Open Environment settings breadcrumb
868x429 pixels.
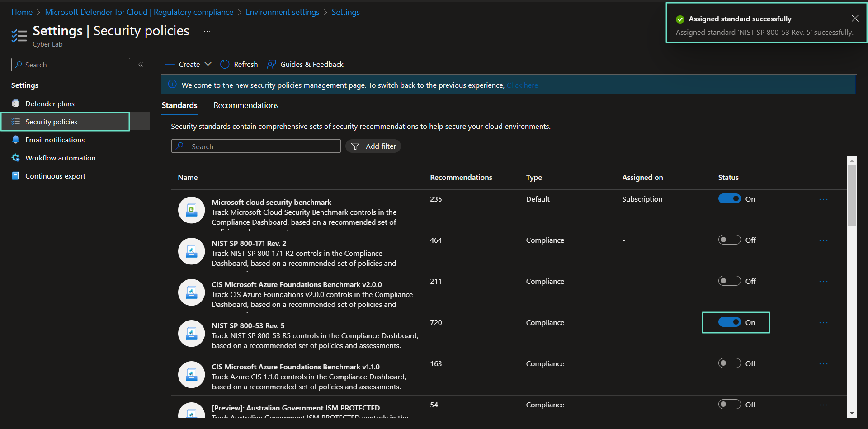click(283, 12)
